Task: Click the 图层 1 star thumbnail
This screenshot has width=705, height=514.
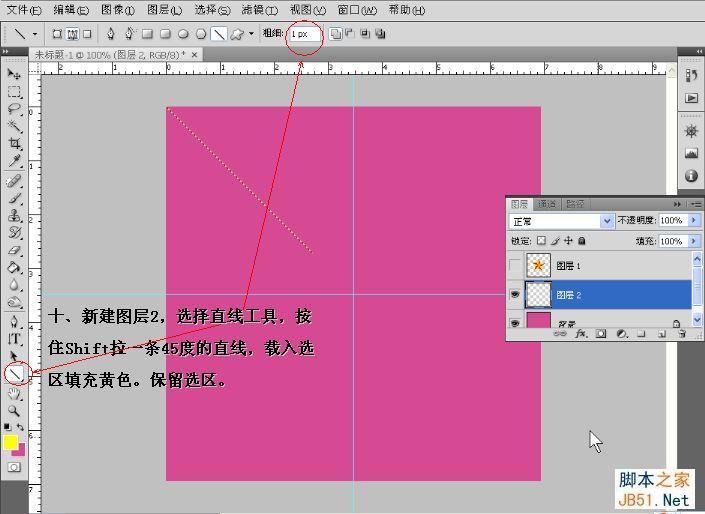Action: coord(538,265)
